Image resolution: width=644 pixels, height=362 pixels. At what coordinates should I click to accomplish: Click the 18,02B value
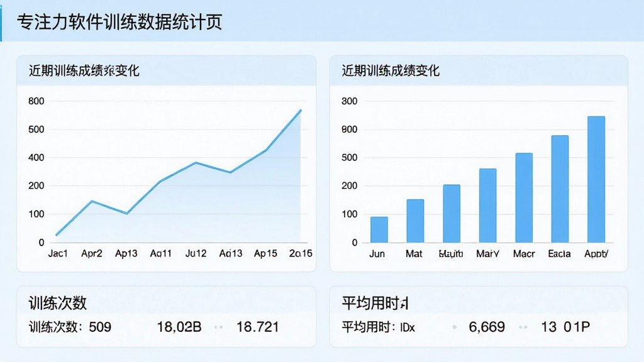pyautogui.click(x=179, y=327)
